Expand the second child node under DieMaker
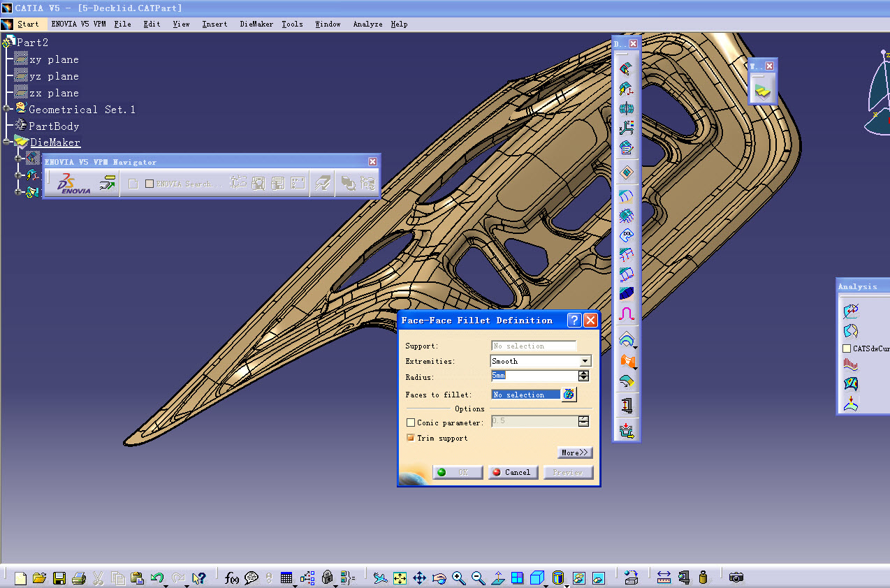Screen dimensions: 890x588 point(18,175)
